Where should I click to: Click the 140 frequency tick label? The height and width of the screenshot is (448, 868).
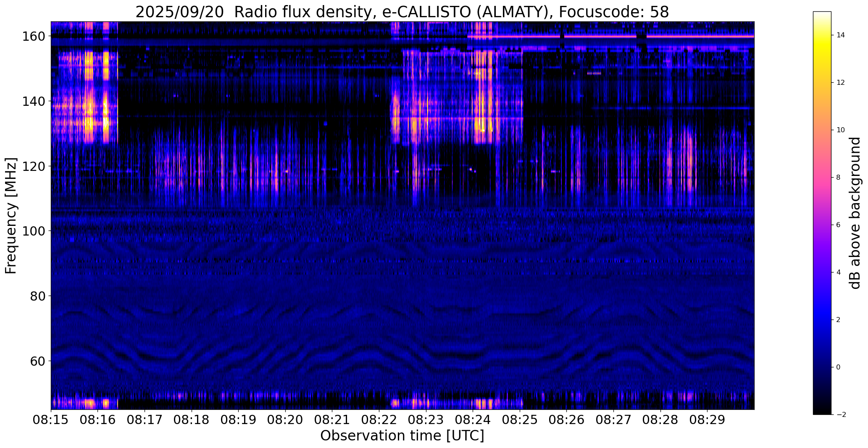34,101
